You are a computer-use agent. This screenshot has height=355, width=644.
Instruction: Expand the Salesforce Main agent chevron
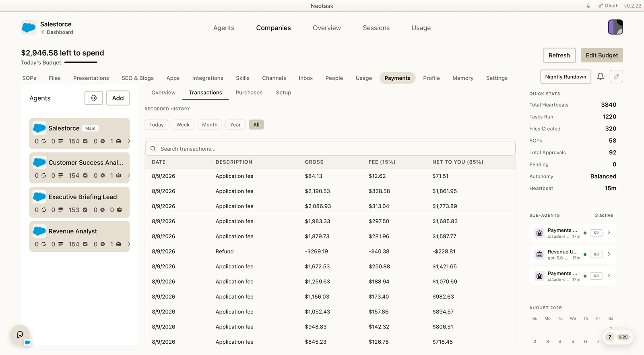(129, 141)
